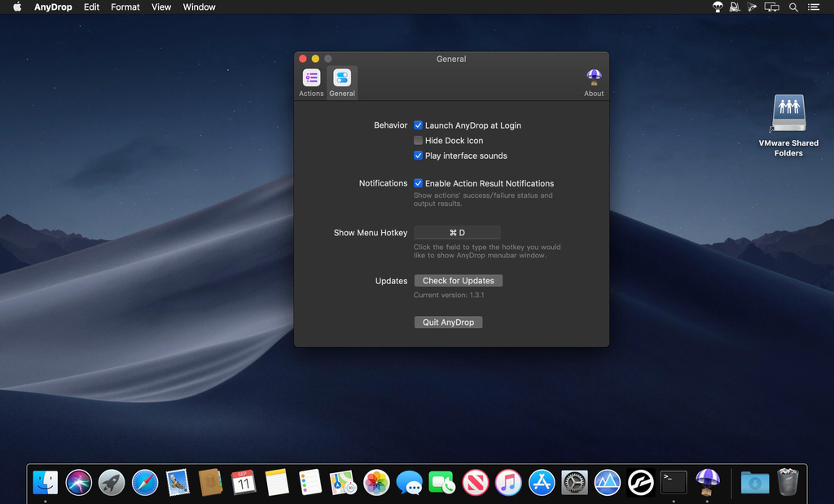Open the App Store from Dock
834x504 pixels.
[x=542, y=483]
